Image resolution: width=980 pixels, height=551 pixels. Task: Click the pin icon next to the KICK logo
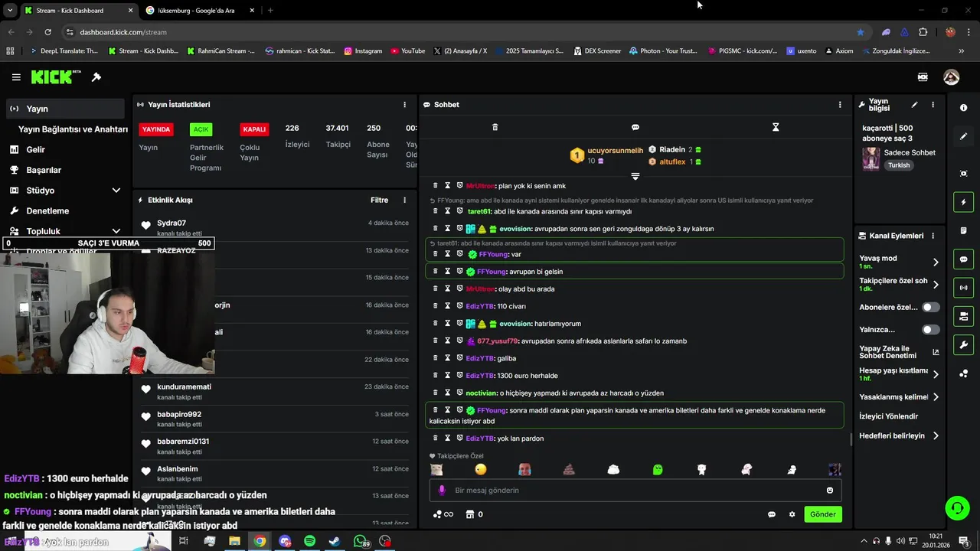(x=96, y=77)
